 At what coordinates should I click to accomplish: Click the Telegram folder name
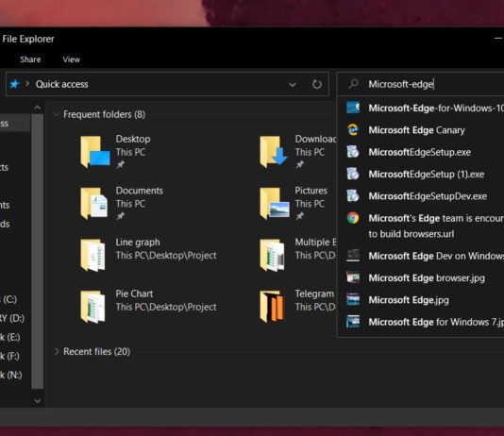click(314, 294)
